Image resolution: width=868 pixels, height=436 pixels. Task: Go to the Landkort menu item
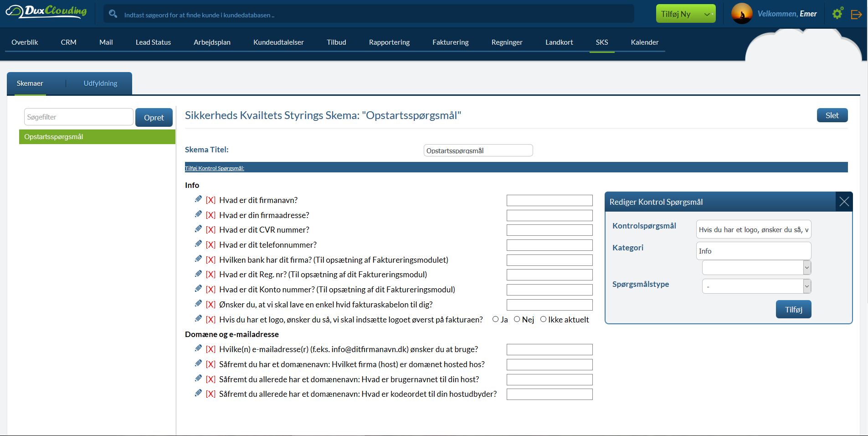(x=559, y=42)
